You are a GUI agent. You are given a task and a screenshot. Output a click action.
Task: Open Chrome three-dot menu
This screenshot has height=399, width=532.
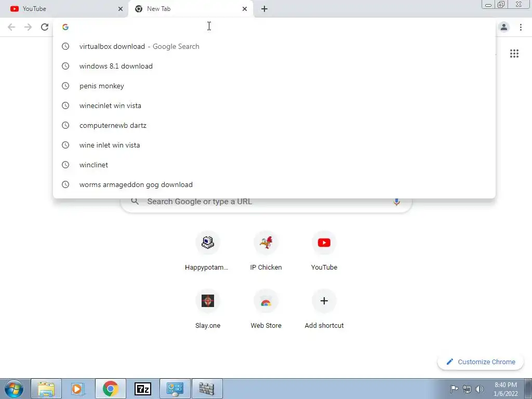pos(521,27)
